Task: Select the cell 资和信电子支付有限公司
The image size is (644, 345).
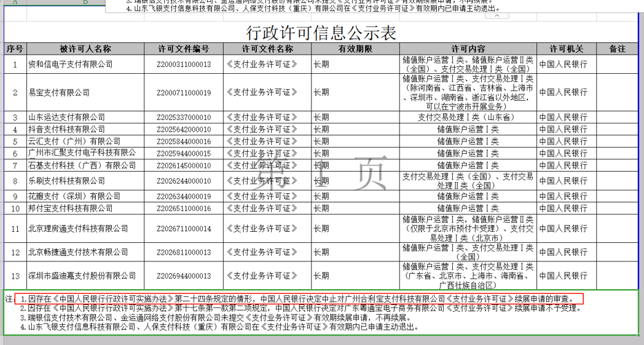Action: point(86,64)
